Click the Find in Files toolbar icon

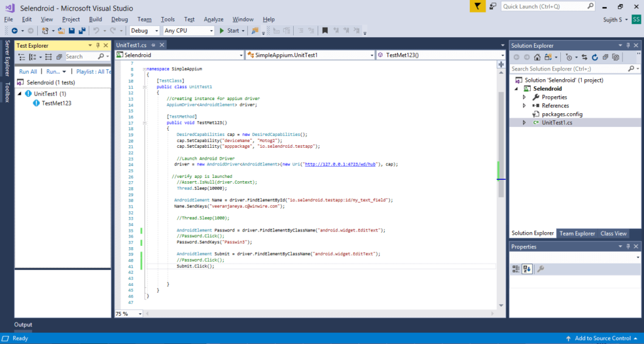coord(255,31)
